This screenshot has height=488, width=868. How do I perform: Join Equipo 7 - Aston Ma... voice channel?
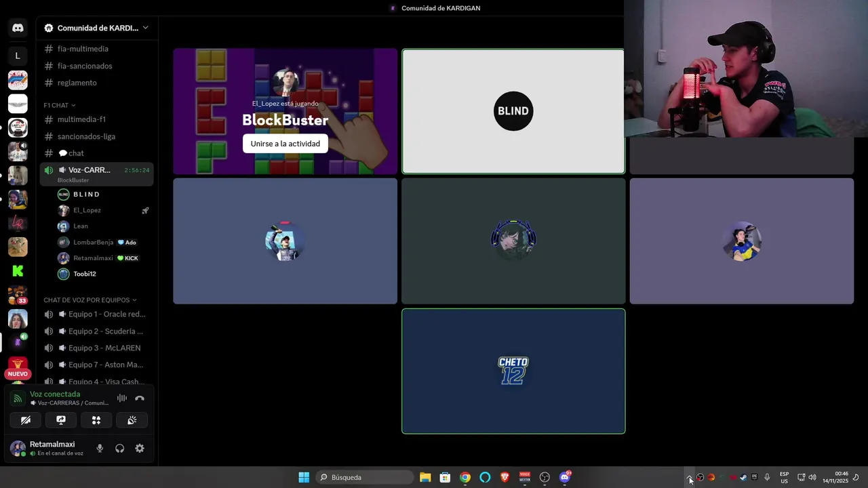96,365
